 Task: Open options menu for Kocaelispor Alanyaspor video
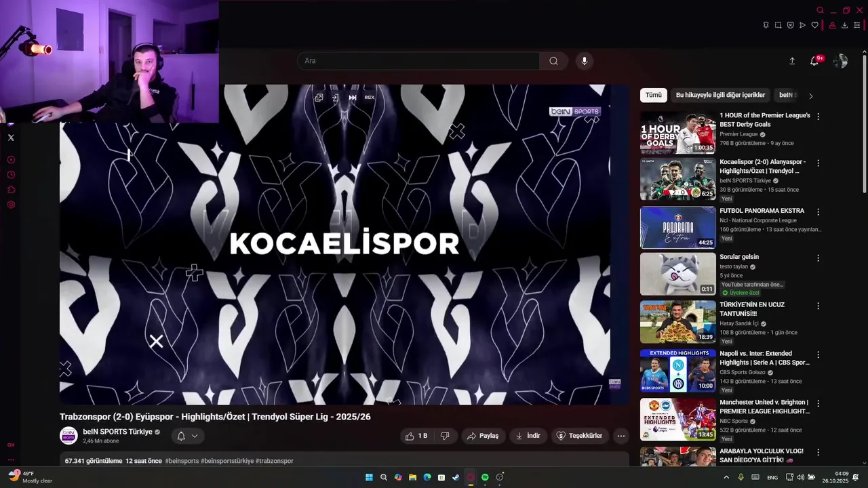[818, 163]
